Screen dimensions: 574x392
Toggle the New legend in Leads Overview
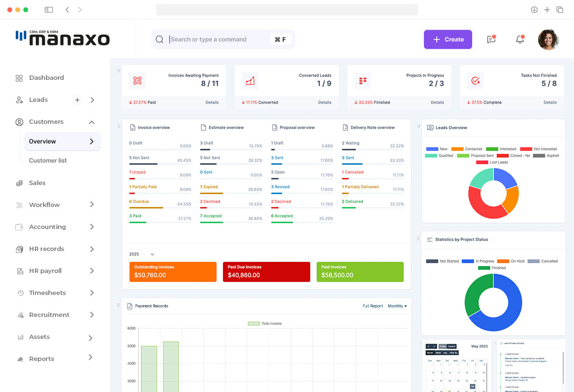click(437, 149)
